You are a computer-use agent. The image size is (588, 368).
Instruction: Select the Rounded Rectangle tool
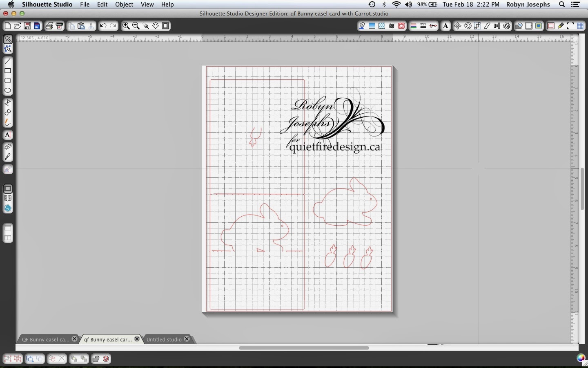pyautogui.click(x=8, y=81)
